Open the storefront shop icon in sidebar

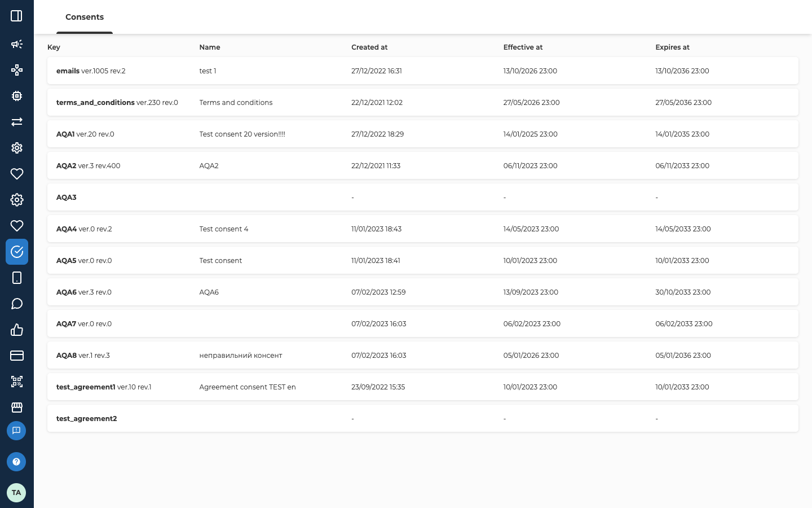[17, 408]
